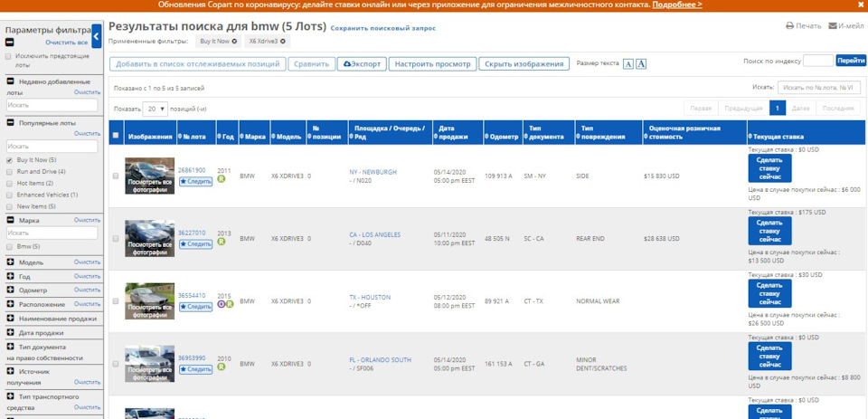Collapse the filter sidebar with blue arrow
Screen dimensions: 868x419
click(97, 36)
